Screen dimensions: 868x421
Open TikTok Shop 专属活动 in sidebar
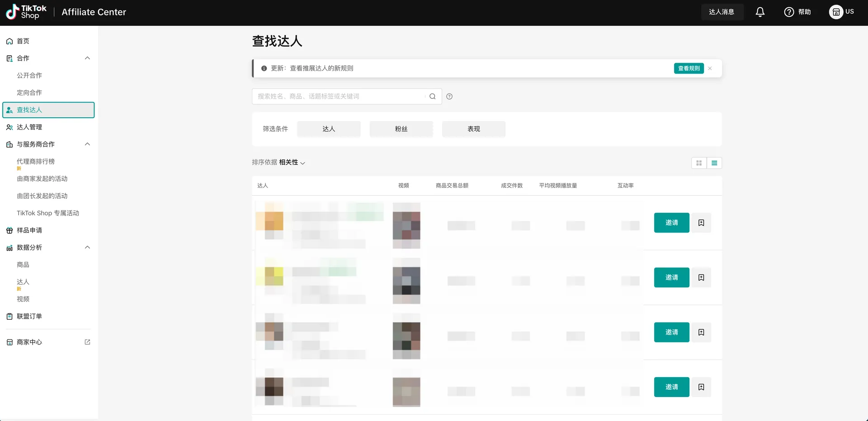[49, 213]
